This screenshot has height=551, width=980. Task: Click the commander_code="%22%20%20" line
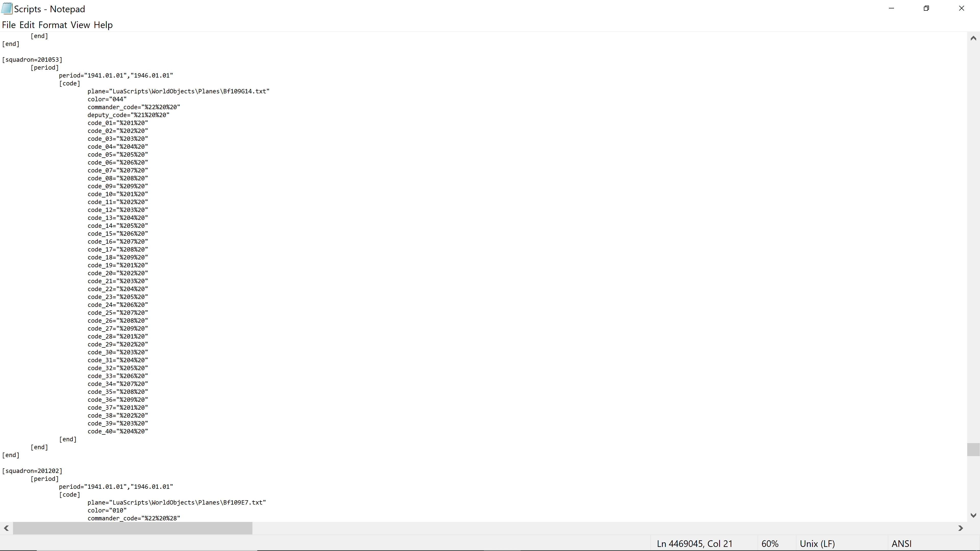click(x=134, y=107)
